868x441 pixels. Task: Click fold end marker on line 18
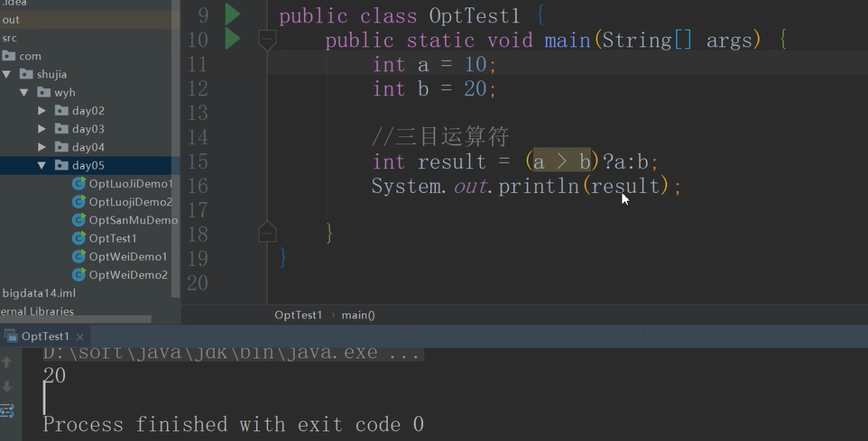click(267, 232)
